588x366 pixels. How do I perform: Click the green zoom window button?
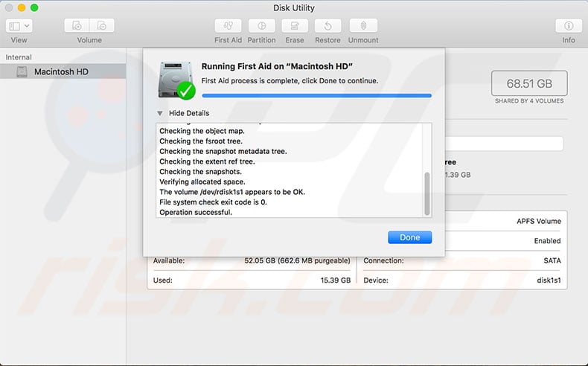coord(34,7)
